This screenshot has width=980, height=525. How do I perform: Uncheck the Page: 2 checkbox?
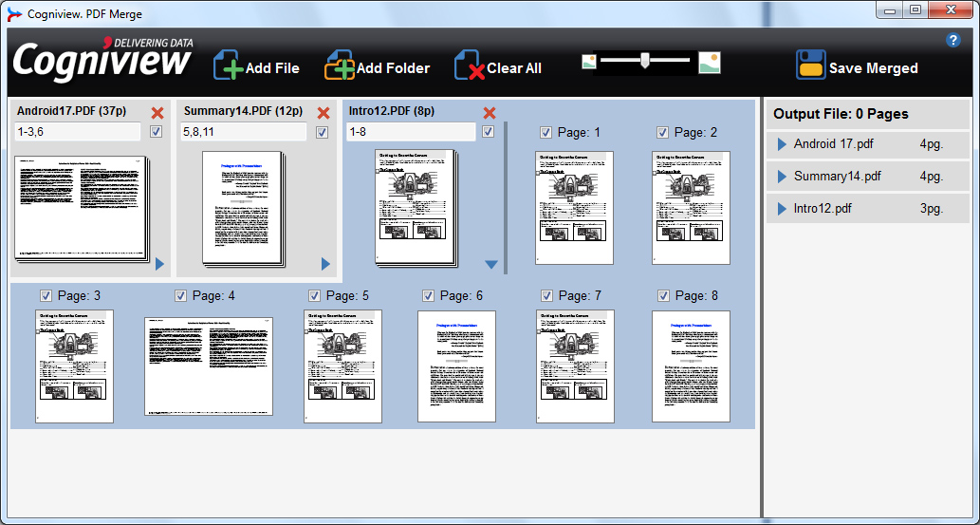(x=662, y=133)
